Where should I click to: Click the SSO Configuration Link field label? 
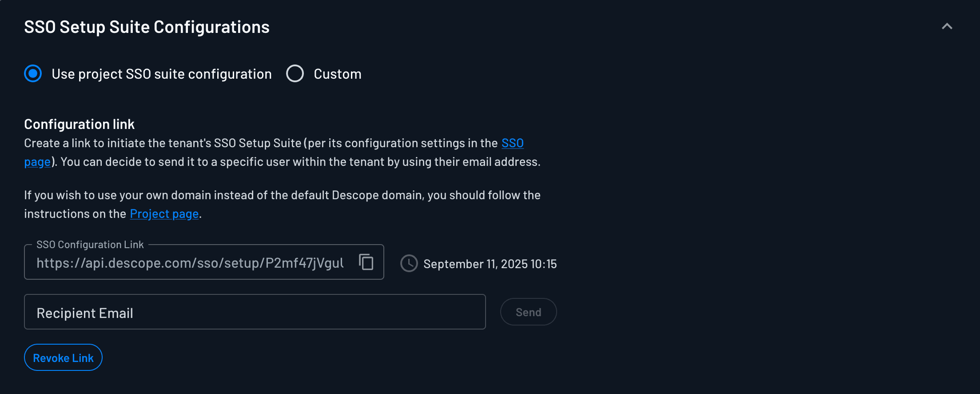(x=90, y=244)
